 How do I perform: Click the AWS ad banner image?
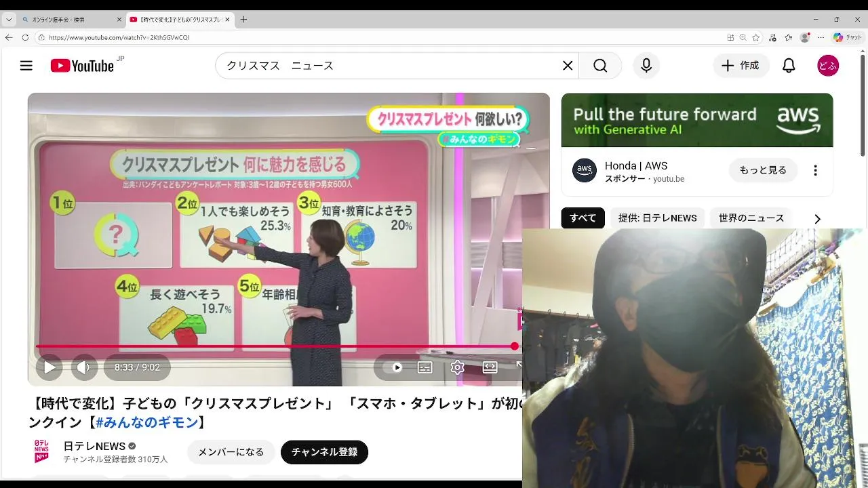[x=697, y=120]
